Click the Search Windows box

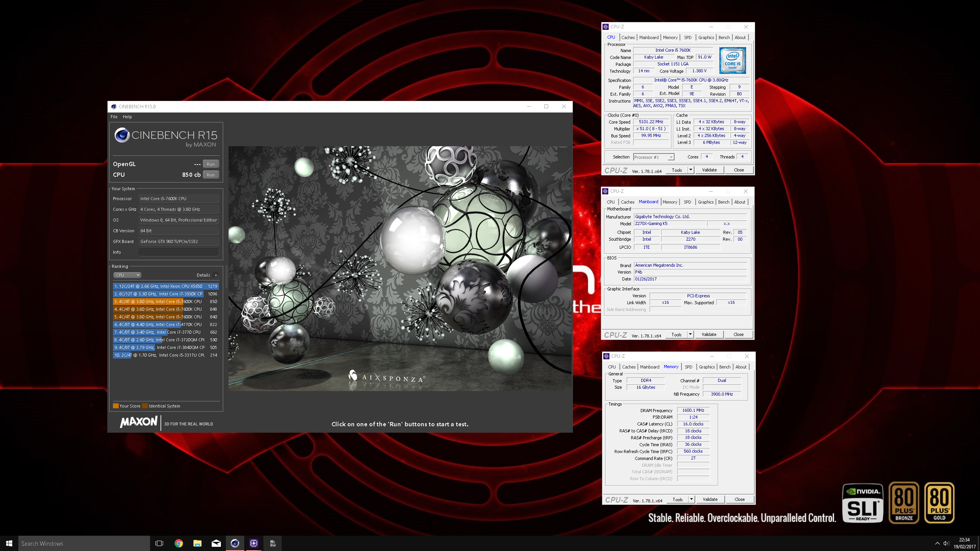click(x=84, y=543)
